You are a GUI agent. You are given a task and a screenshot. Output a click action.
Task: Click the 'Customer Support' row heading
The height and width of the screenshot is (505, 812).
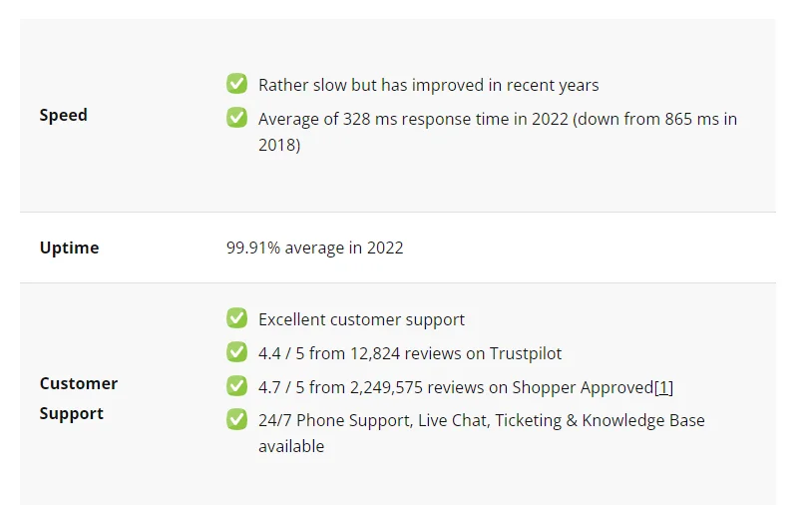pos(78,398)
